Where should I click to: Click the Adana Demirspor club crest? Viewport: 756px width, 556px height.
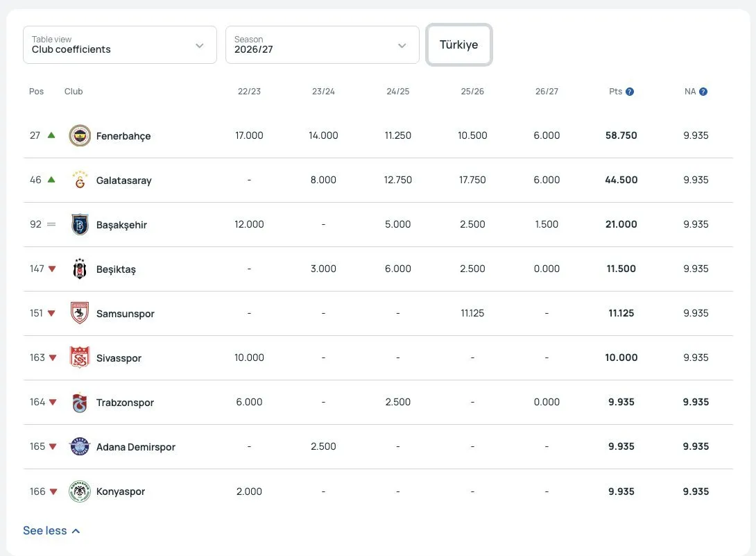click(80, 447)
